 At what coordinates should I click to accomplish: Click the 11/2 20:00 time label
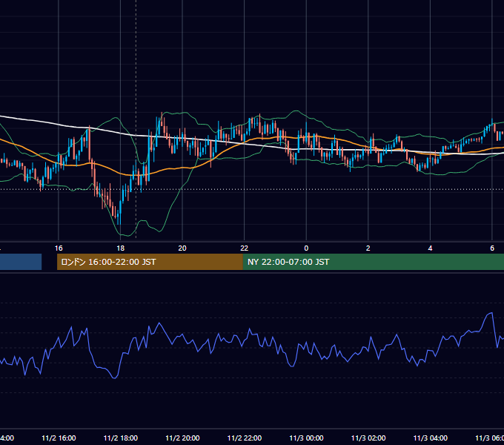click(x=182, y=438)
